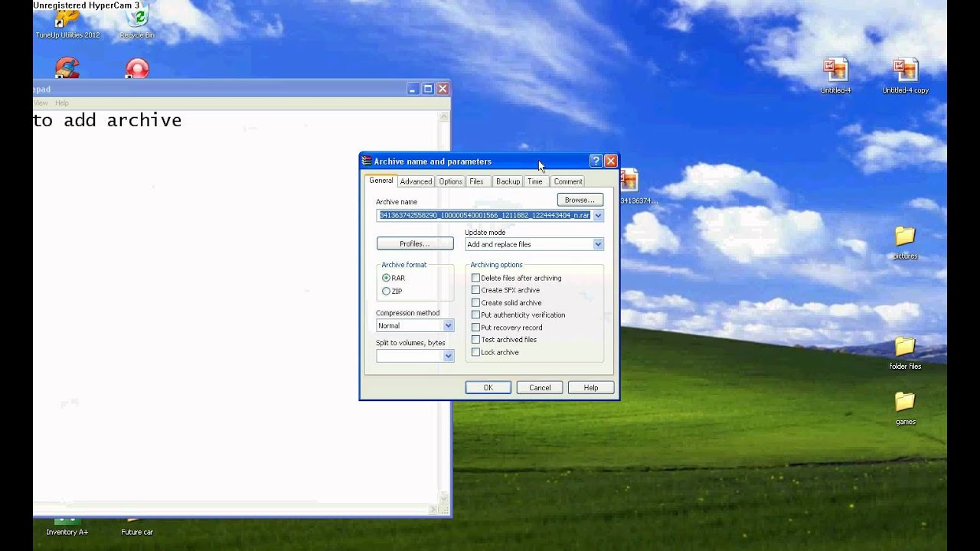980x551 pixels.
Task: Click the Help button in dialog
Action: 591,387
